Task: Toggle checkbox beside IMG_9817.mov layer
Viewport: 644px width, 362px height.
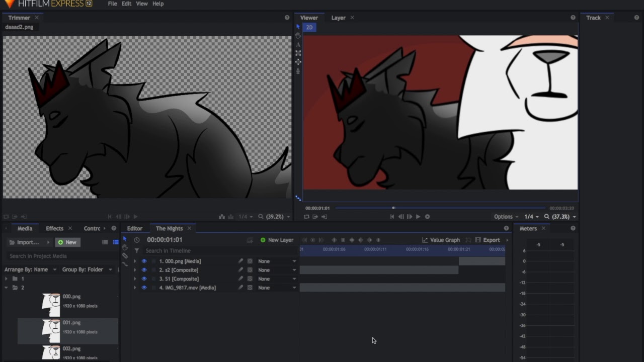Action: (x=154, y=288)
